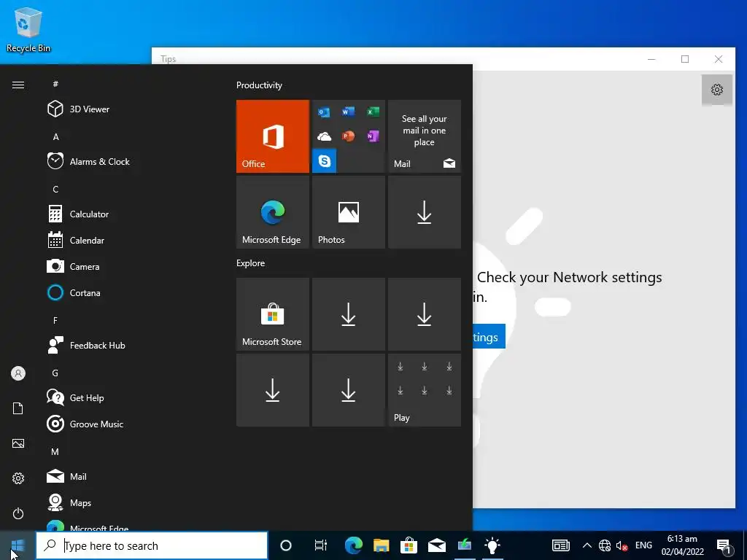The image size is (747, 560).
Task: Open the Microsoft Edge tile
Action: tap(273, 212)
